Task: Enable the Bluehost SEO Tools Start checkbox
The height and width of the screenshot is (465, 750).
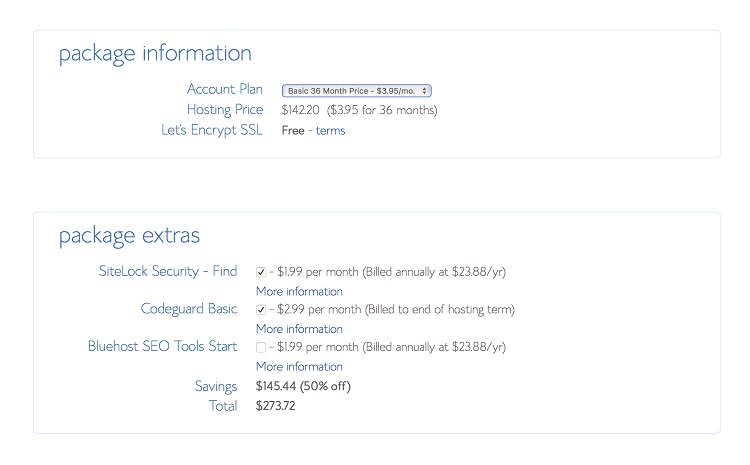Action: pos(261,348)
